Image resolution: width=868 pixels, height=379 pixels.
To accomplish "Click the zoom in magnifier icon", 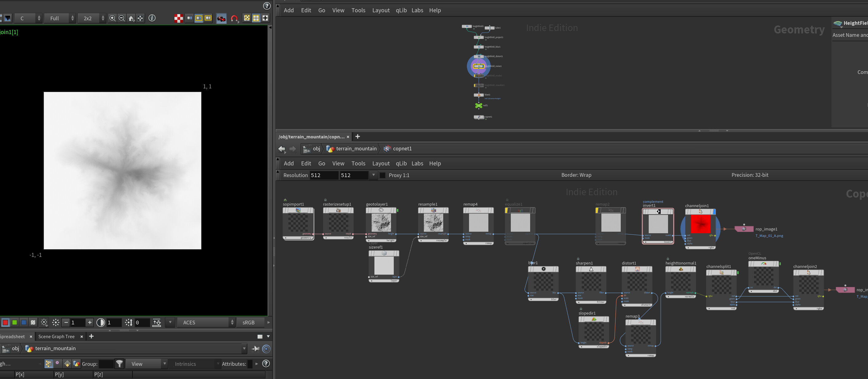I will 112,18.
